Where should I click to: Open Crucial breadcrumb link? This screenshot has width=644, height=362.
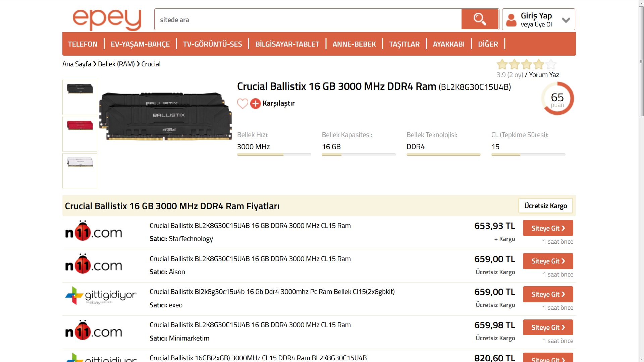151,64
